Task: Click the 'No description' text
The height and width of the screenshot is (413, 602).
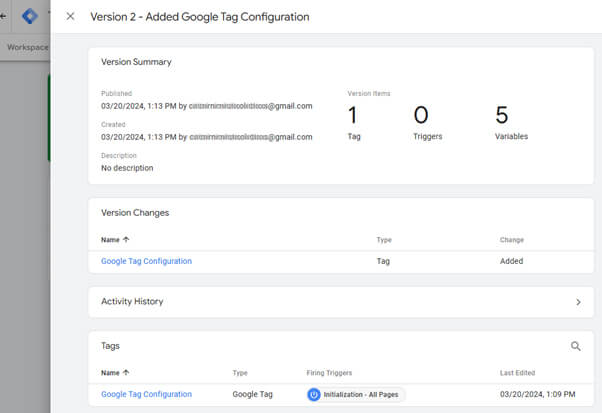Action: (127, 168)
